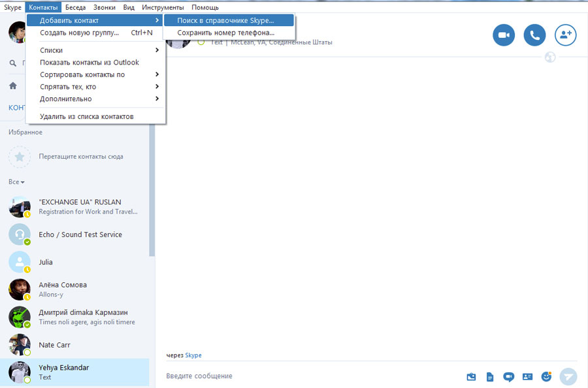
Task: Open chat with Nate Carr
Action: click(x=74, y=345)
